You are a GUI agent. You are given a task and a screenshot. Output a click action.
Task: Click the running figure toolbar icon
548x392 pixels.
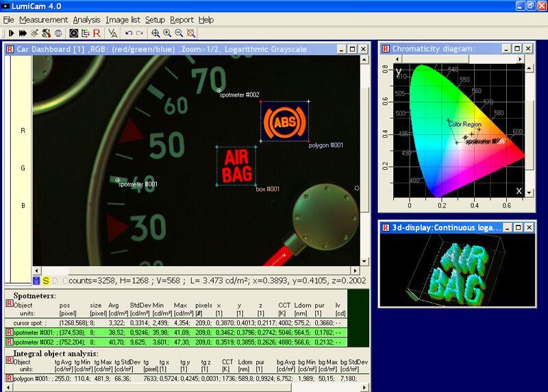[x=34, y=33]
